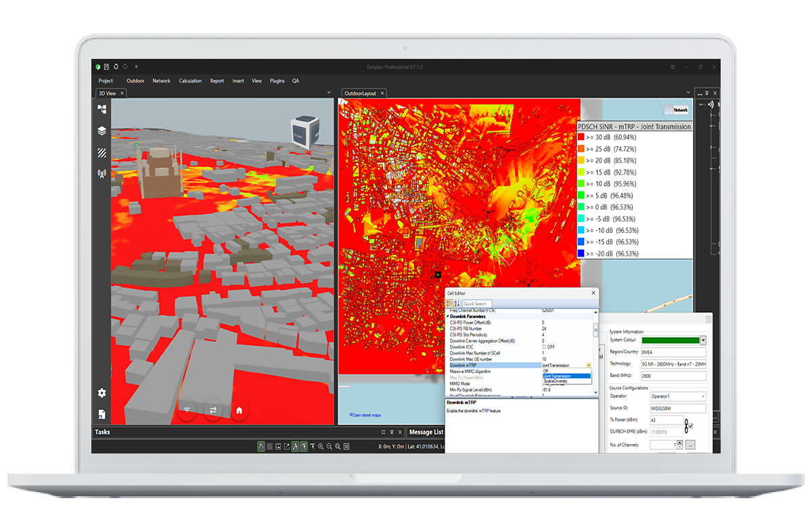Image resolution: width=812 pixels, height=530 pixels.
Task: Toggle alphabetical sort in Cell Editor
Action: pyautogui.click(x=457, y=303)
